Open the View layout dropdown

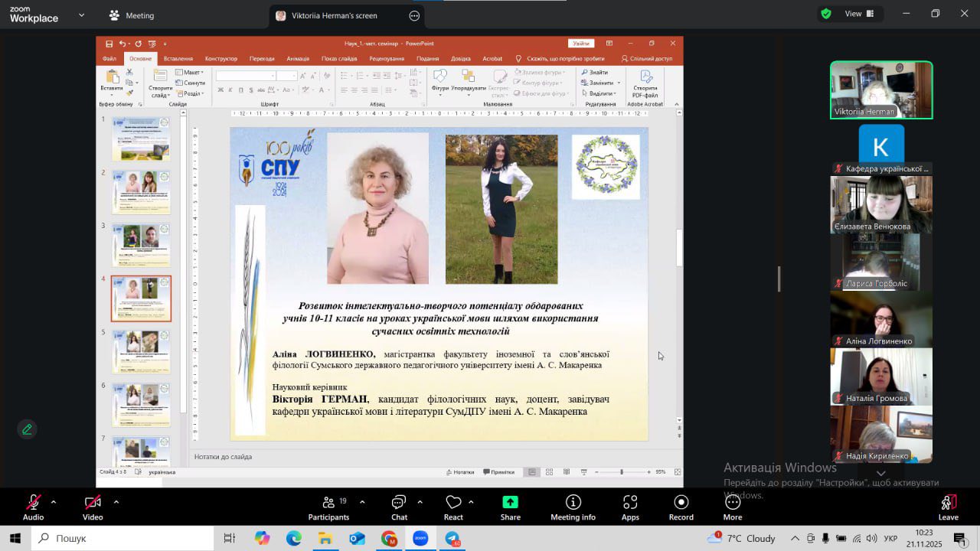[x=859, y=14]
